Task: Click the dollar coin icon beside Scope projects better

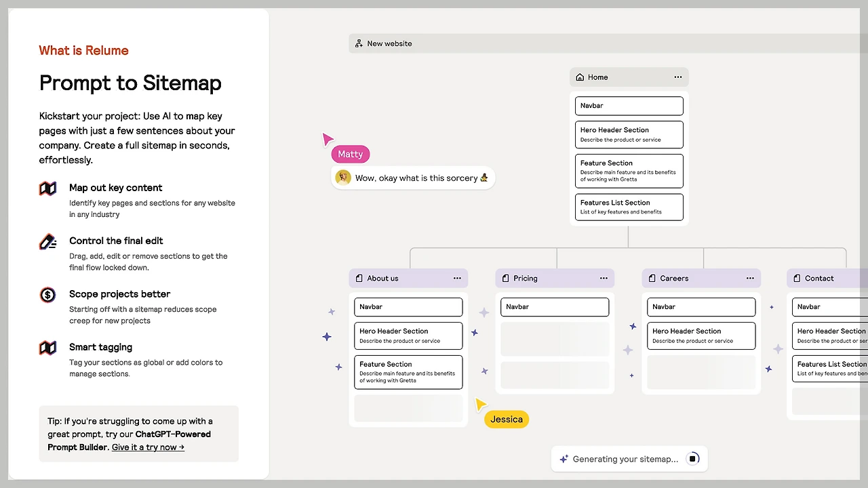Action: tap(47, 295)
